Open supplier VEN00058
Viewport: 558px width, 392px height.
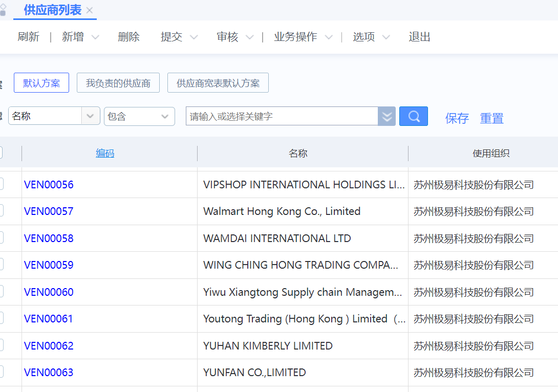pos(49,238)
